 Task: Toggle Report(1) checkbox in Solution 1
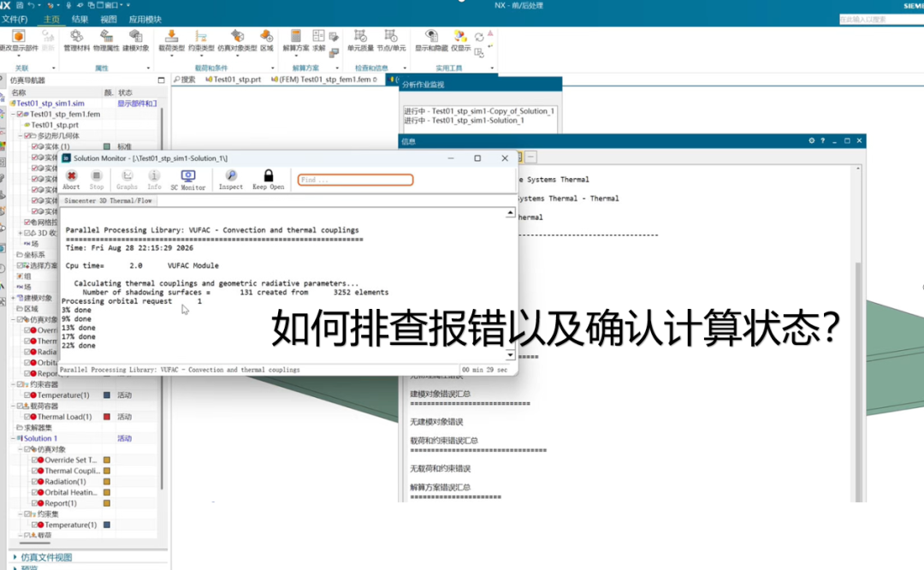click(34, 503)
